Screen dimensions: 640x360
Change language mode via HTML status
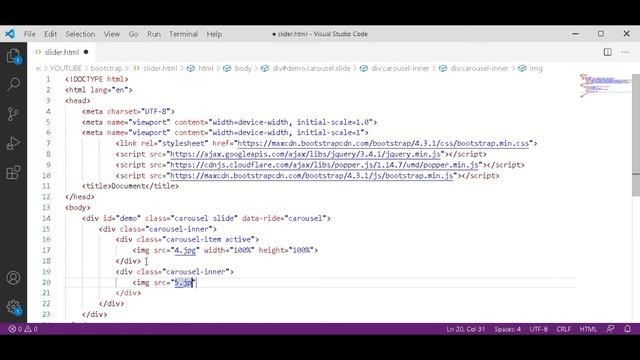tap(588, 329)
